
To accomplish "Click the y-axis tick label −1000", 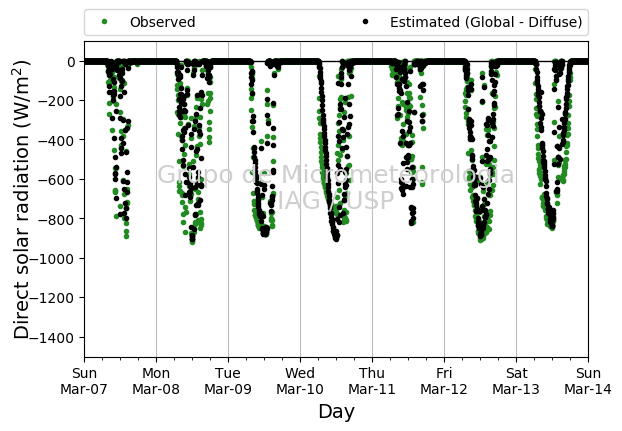I will 52,259.
